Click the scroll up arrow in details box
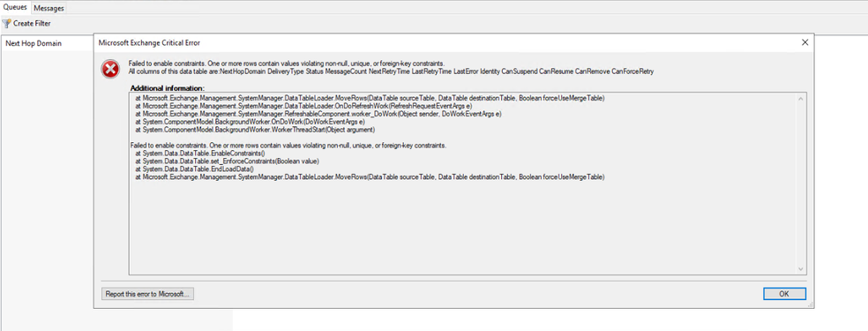The image size is (868, 331). click(x=800, y=99)
